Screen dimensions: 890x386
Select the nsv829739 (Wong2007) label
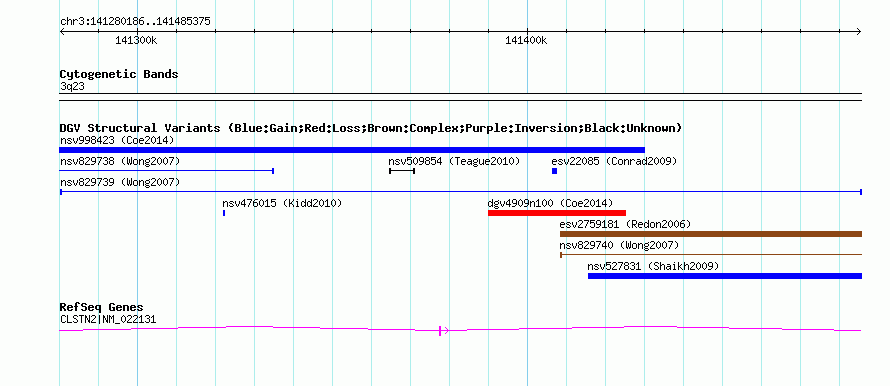tap(120, 182)
